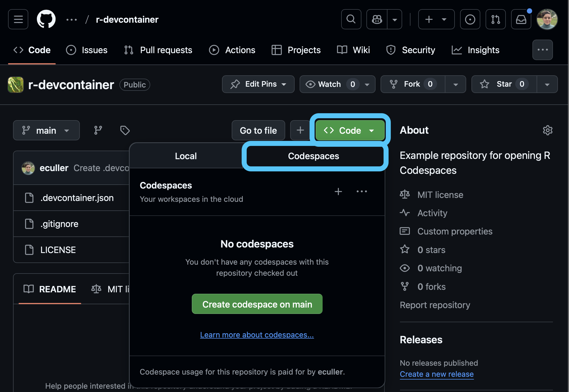This screenshot has width=569, height=392.
Task: Open the hamburger navigation menu
Action: point(18,19)
